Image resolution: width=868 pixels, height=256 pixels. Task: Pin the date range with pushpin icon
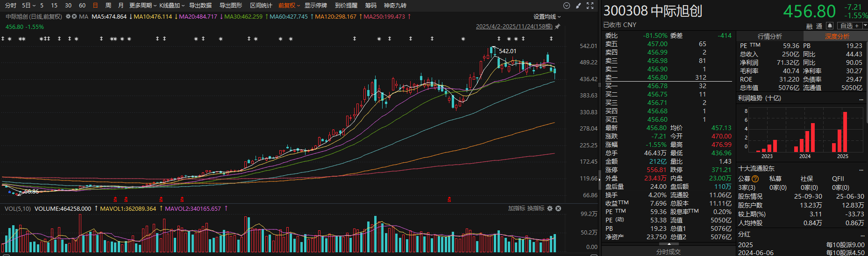[557, 27]
